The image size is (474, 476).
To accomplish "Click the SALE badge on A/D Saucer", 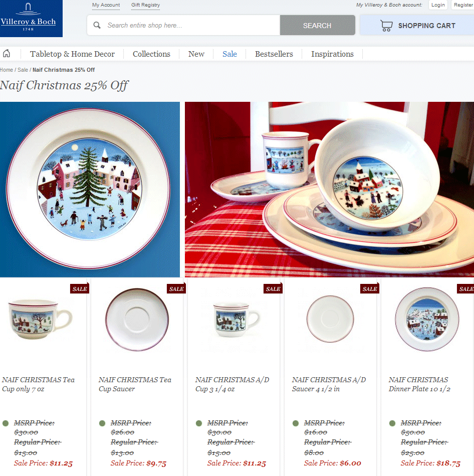I will pyautogui.click(x=370, y=289).
